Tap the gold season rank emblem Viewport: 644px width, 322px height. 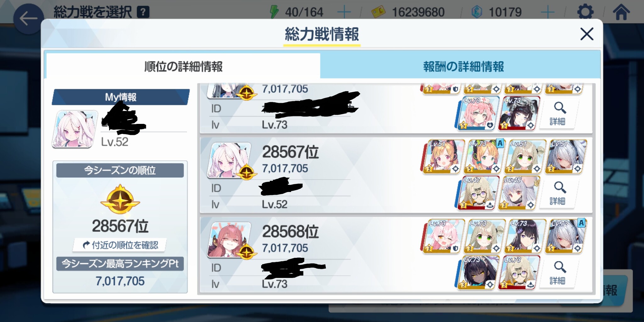120,200
